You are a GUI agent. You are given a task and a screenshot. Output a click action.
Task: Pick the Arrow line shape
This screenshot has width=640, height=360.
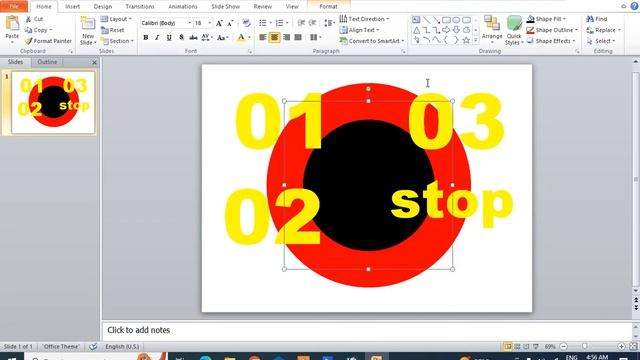click(436, 20)
